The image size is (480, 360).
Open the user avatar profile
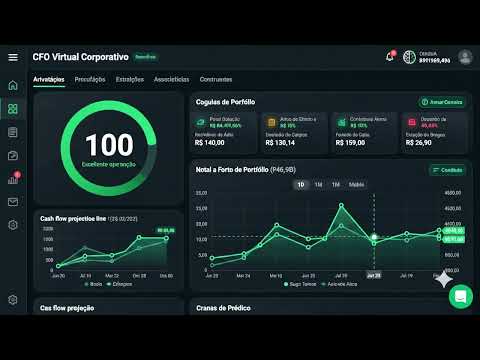465,57
